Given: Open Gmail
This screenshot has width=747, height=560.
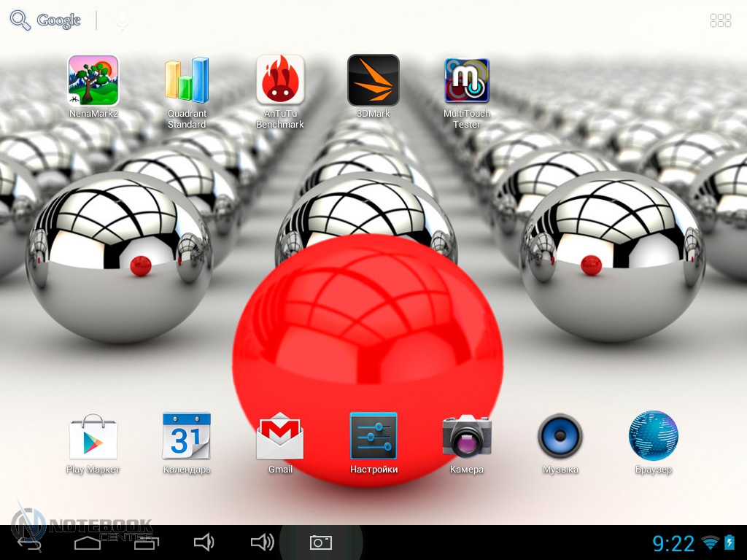Looking at the screenshot, I should pyautogui.click(x=280, y=437).
